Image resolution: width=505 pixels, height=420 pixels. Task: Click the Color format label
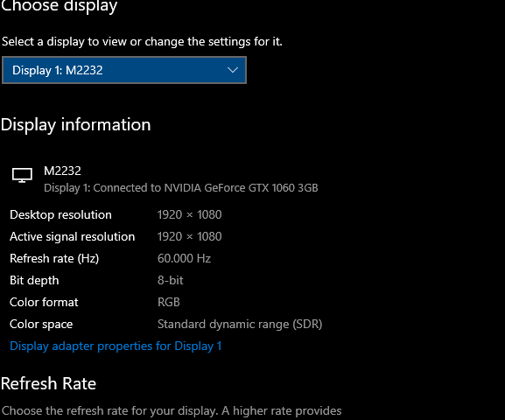click(x=44, y=302)
